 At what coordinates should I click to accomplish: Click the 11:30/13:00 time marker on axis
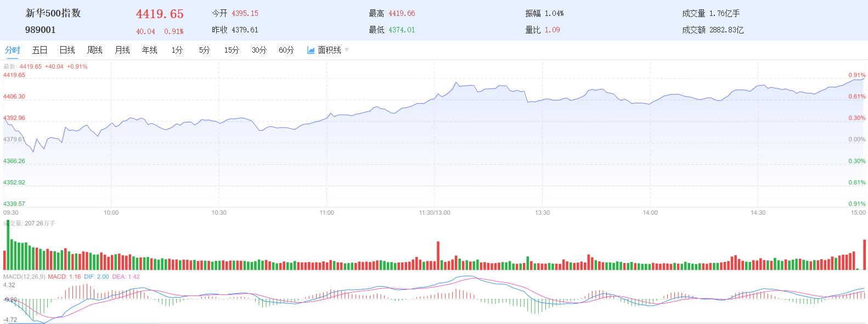pyautogui.click(x=434, y=213)
